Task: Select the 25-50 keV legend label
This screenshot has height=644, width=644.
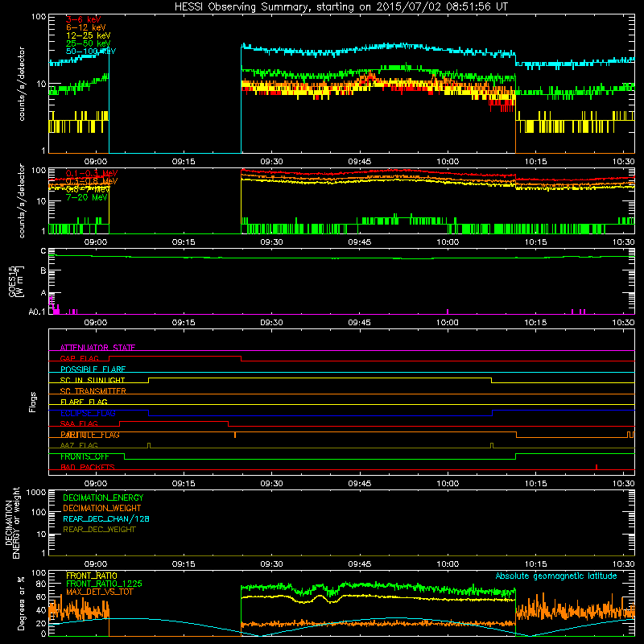Action: [88, 43]
